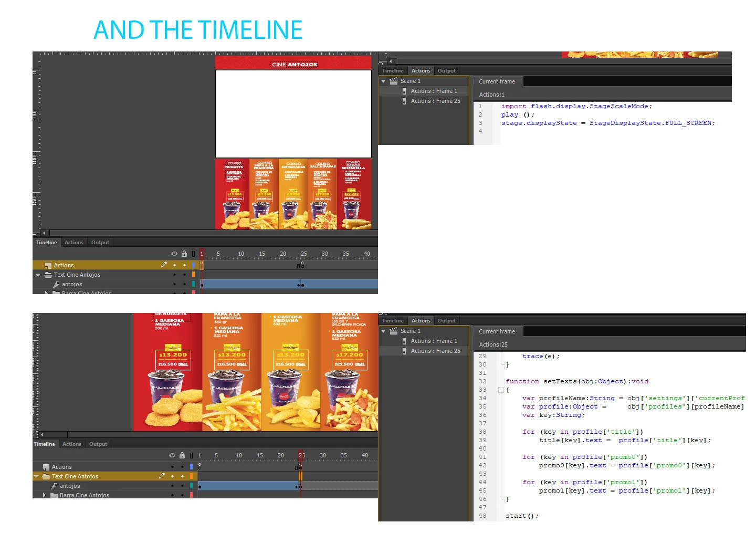This screenshot has height=554, width=756.
Task: Click 'function setTexts(obj:Object):void' code line
Action: click(x=577, y=381)
